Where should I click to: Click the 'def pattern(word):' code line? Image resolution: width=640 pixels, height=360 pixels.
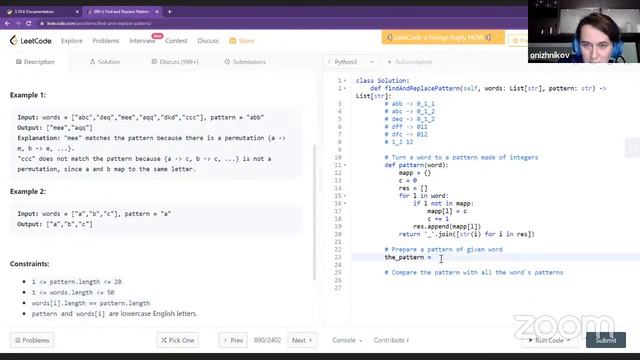[416, 165]
